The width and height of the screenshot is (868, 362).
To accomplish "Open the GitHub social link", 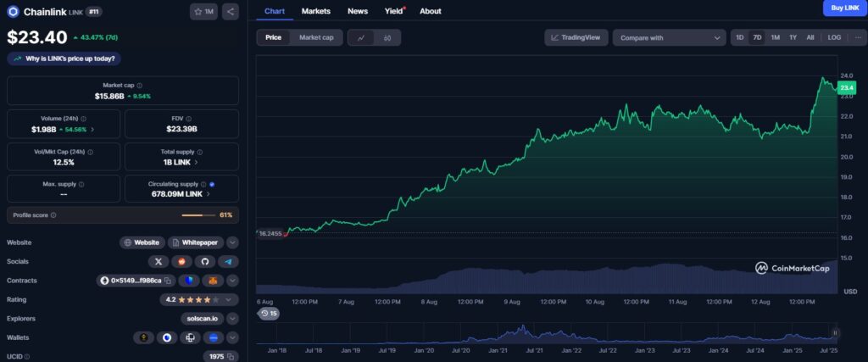I will point(205,261).
